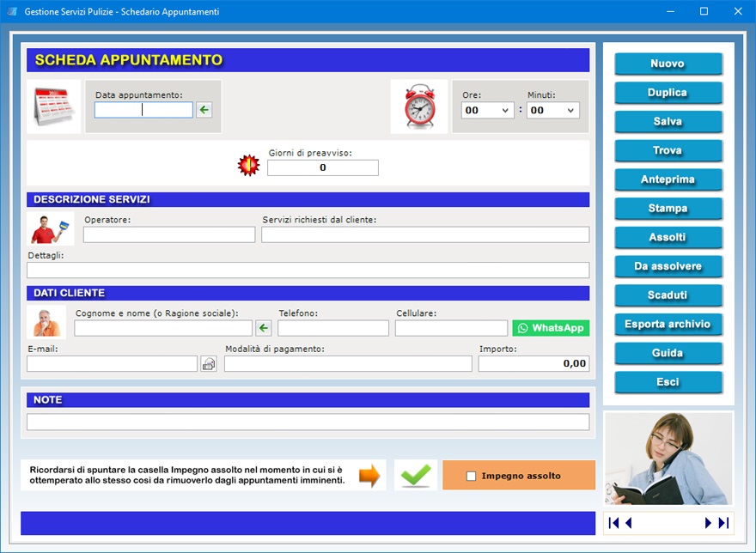Viewport: 756px width, 553px height.
Task: Click the green arrow beside customer name field
Action: (x=264, y=328)
